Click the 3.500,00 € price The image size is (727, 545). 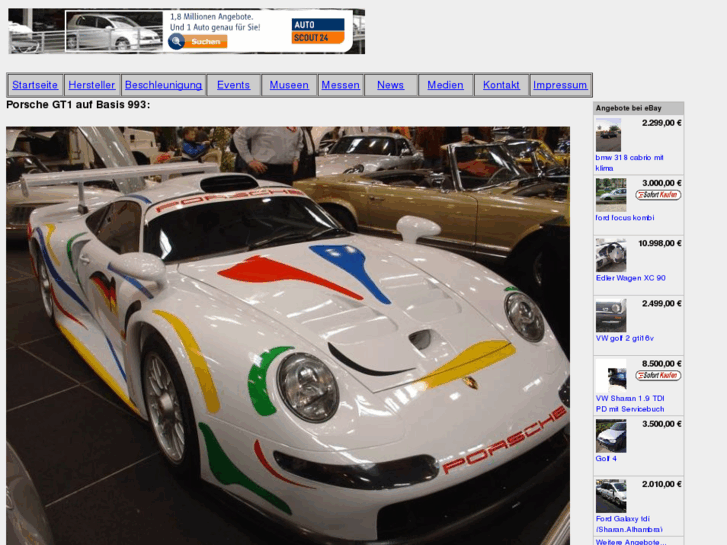[662, 424]
